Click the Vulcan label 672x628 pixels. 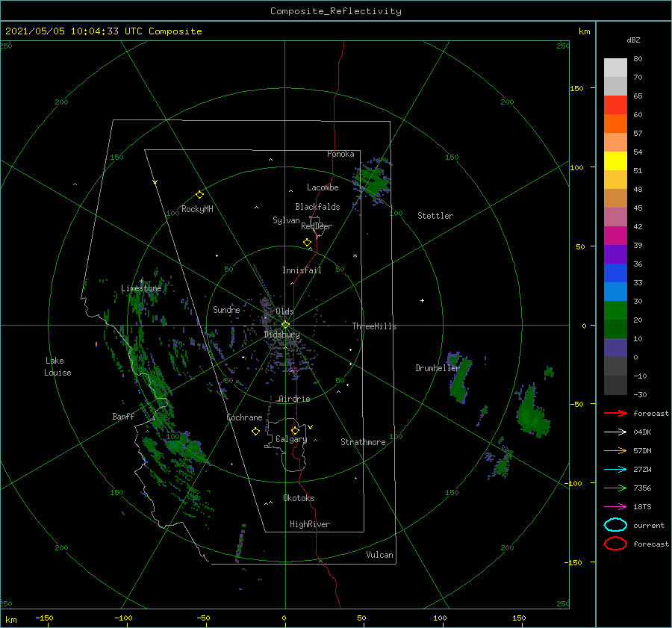tap(379, 555)
